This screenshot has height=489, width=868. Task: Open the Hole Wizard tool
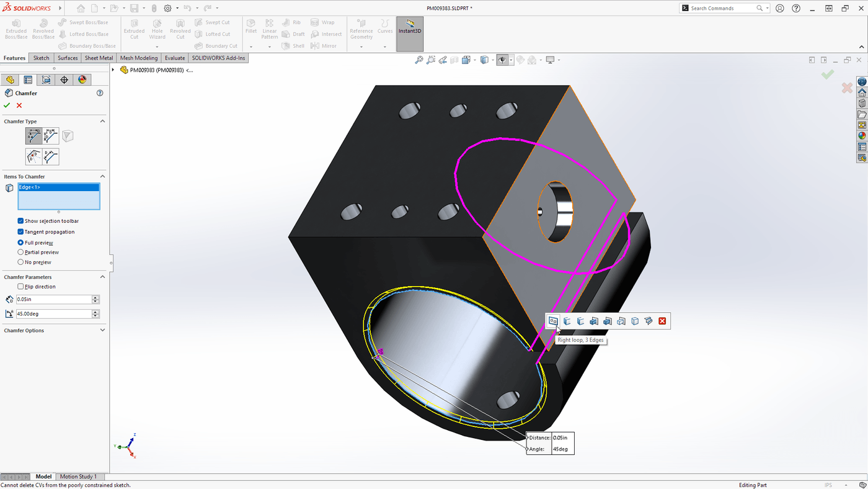[157, 28]
